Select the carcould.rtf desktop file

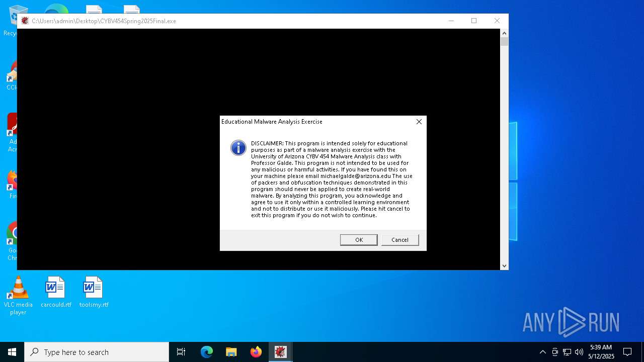[x=56, y=292]
